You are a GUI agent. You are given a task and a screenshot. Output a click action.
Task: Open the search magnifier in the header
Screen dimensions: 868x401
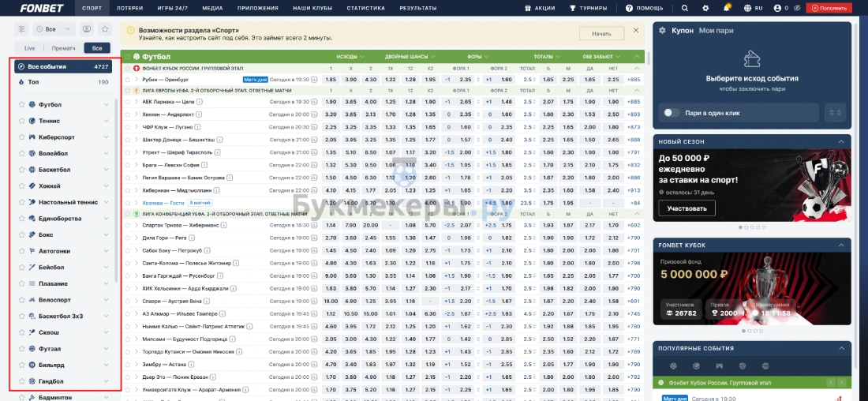[685, 9]
